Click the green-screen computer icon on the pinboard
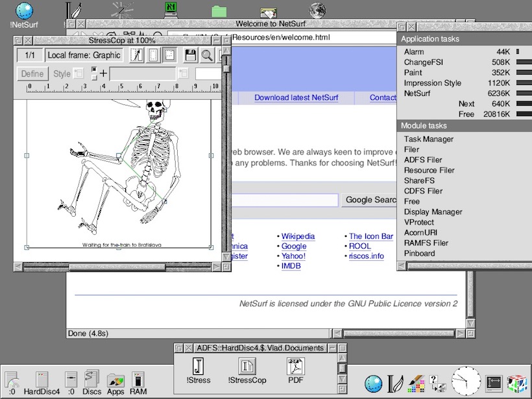Image resolution: width=532 pixels, height=399 pixels. pyautogui.click(x=171, y=10)
